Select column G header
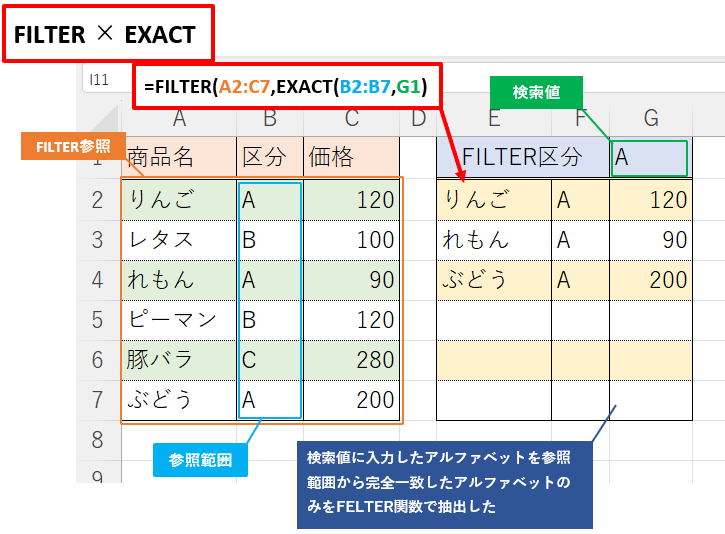The image size is (725, 534). pos(650,119)
